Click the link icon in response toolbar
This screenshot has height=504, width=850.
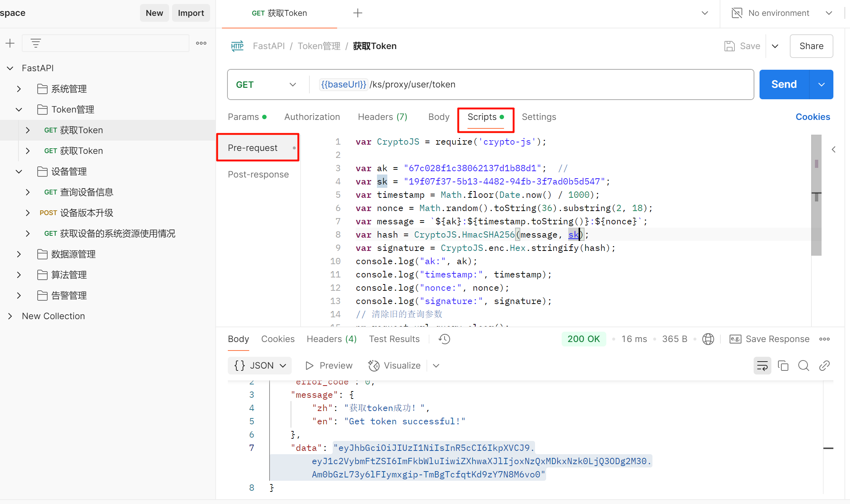[x=824, y=366]
